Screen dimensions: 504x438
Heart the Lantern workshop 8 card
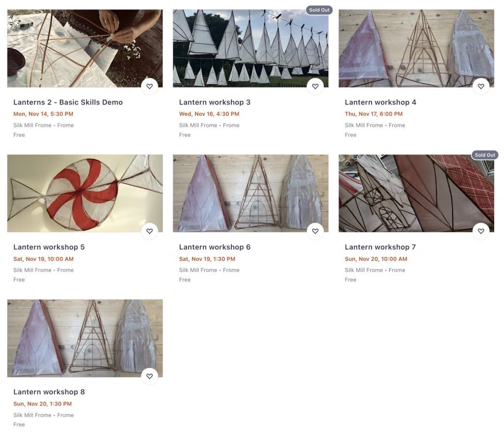[150, 376]
